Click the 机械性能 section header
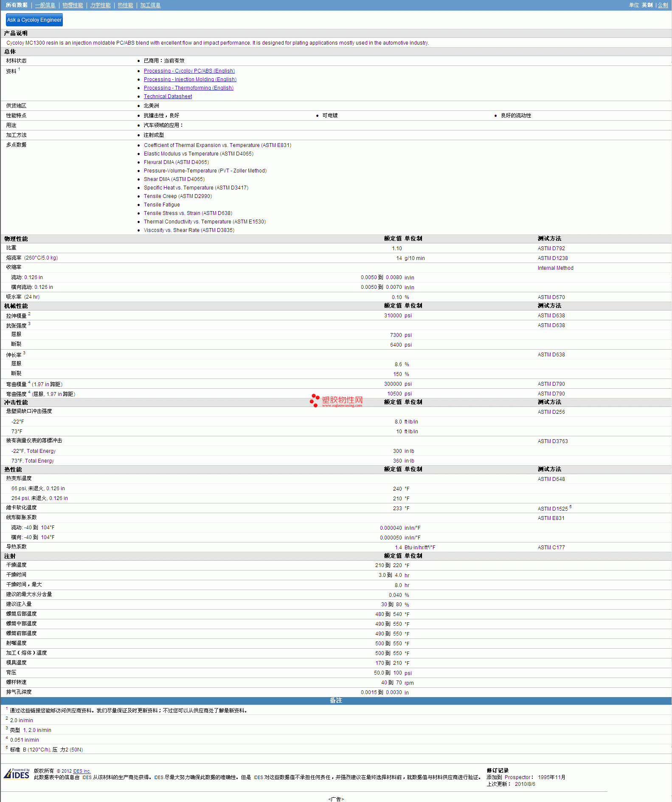Screen dimensions: 672x802 click(16, 306)
